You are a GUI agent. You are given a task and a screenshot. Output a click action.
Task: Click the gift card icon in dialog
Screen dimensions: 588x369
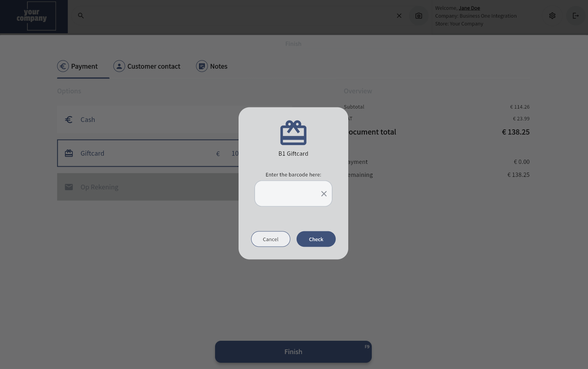[x=293, y=133]
